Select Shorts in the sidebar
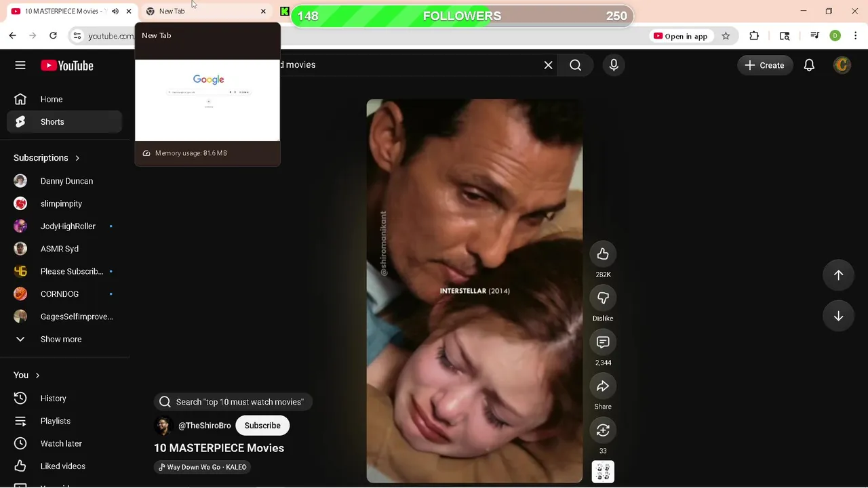 pyautogui.click(x=64, y=122)
